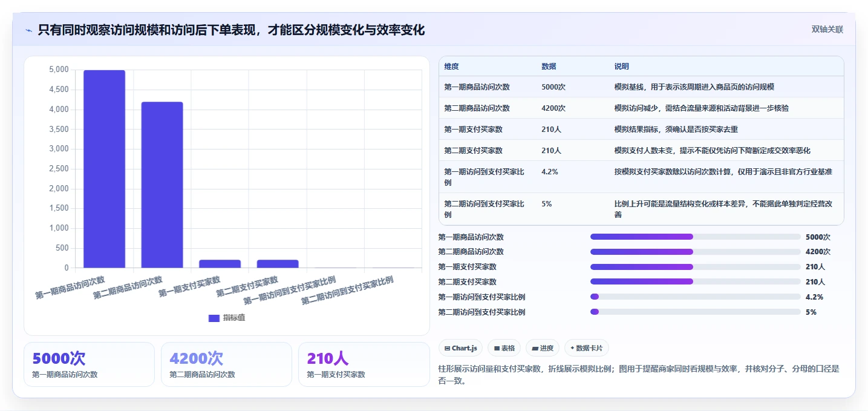
Task: Click the 2,500 tick label on chart axis
Action: [59, 169]
